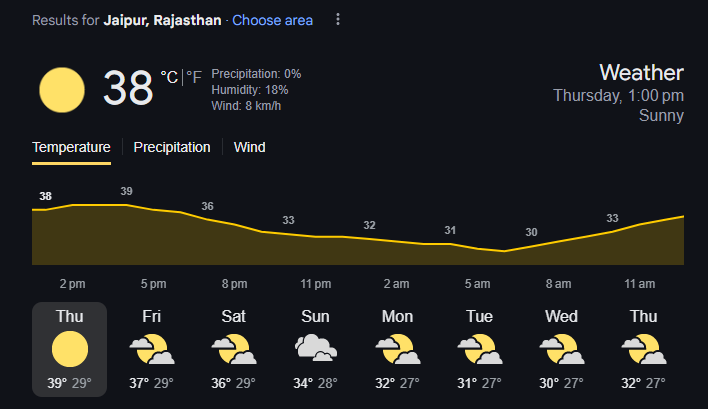Select Monday's partly cloudy forecast icon

398,349
